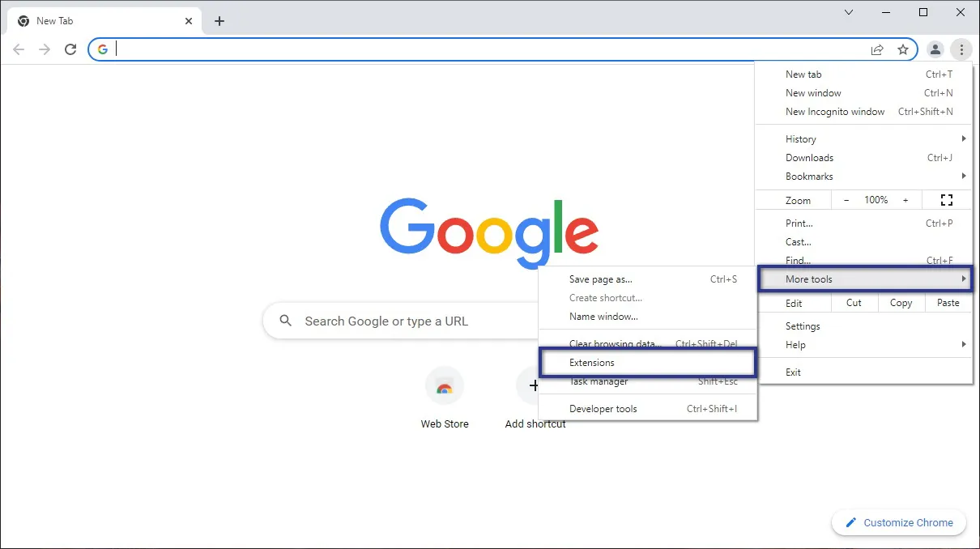This screenshot has height=549, width=980.
Task: Open the Chrome profile icon
Action: tap(935, 49)
